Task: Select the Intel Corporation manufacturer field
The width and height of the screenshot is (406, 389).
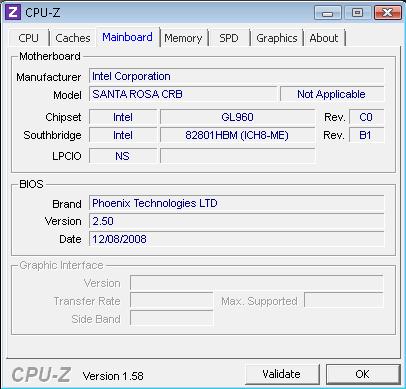Action: [236, 76]
